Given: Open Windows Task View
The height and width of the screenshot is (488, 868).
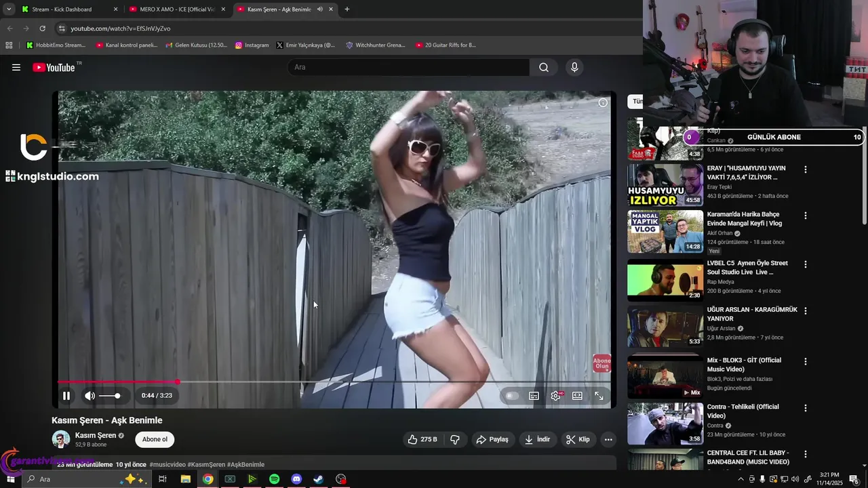Looking at the screenshot, I should (x=163, y=479).
